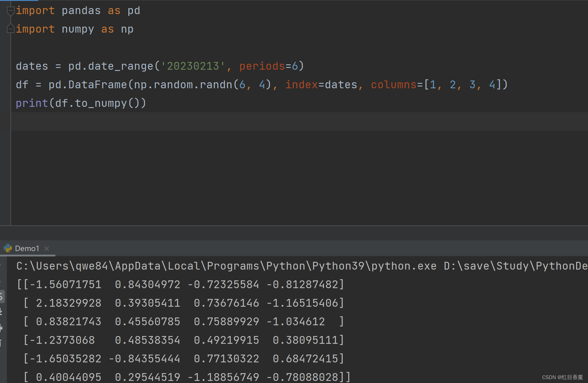This screenshot has height=383, width=588.
Task: Click the print function call
Action: [x=32, y=103]
